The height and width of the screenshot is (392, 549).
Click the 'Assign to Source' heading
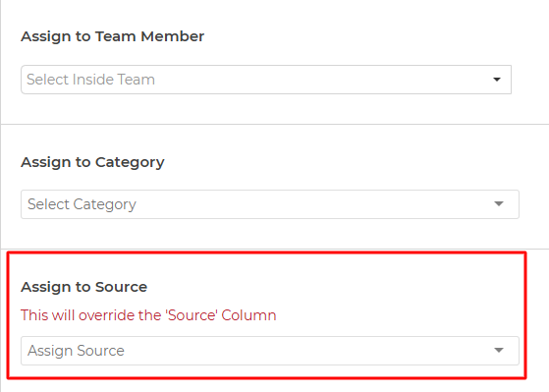coord(84,287)
